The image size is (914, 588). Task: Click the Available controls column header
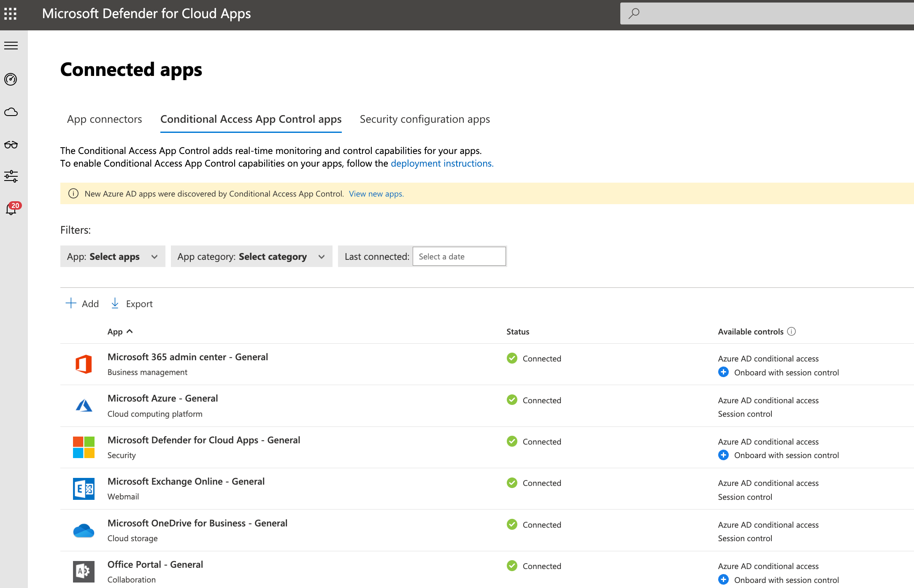coord(751,332)
